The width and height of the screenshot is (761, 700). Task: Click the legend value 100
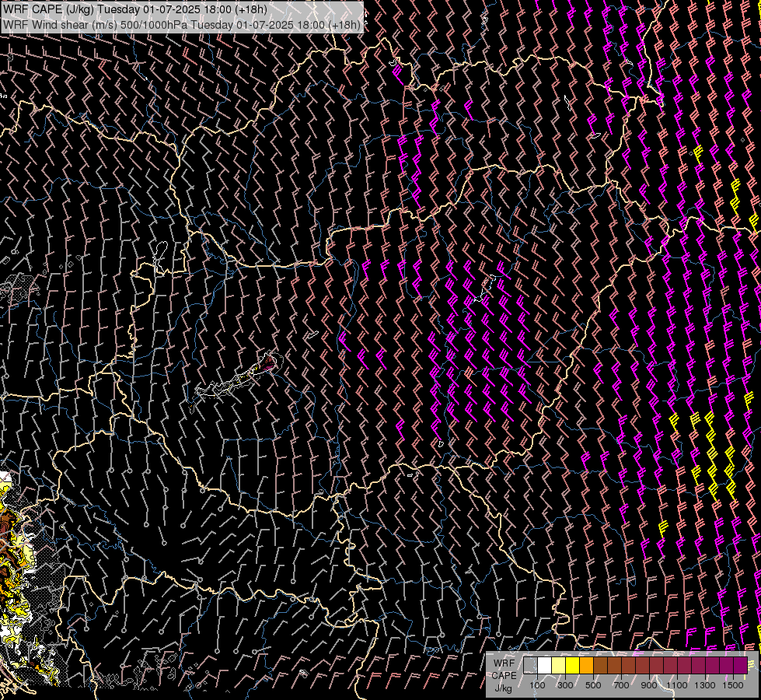(537, 685)
